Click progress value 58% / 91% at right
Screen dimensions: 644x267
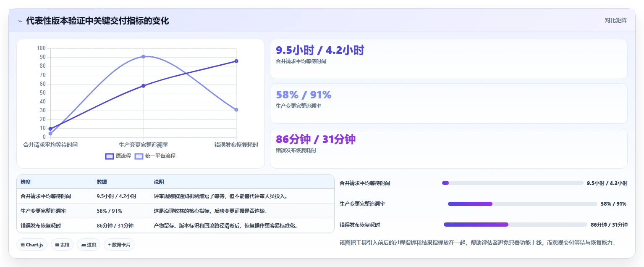614,204
